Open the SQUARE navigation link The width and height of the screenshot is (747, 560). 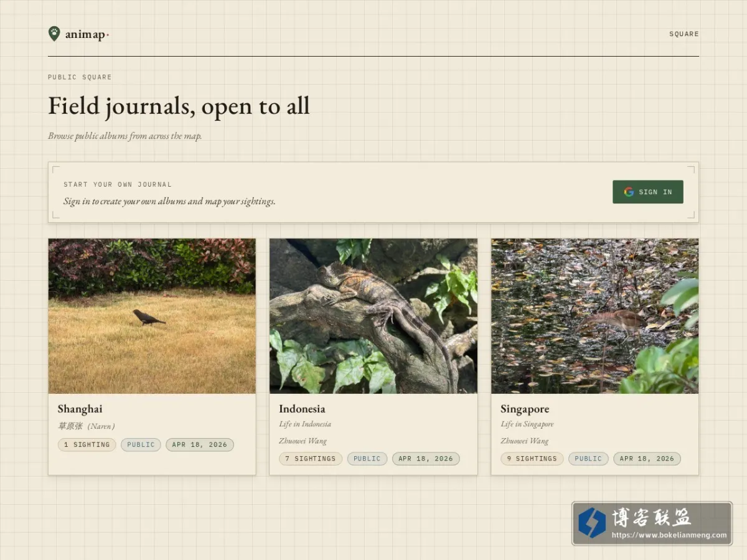pos(684,34)
